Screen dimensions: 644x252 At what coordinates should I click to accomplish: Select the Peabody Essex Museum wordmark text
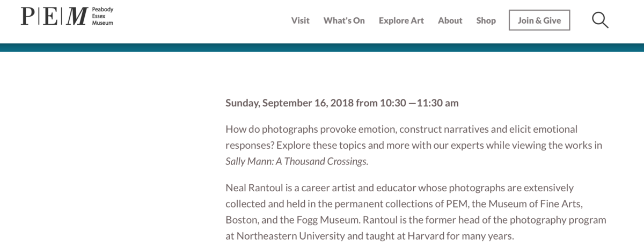click(103, 17)
